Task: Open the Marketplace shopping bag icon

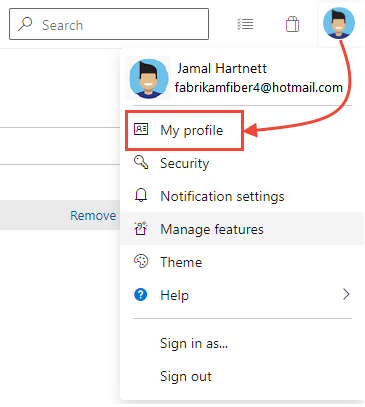Action: pyautogui.click(x=292, y=24)
